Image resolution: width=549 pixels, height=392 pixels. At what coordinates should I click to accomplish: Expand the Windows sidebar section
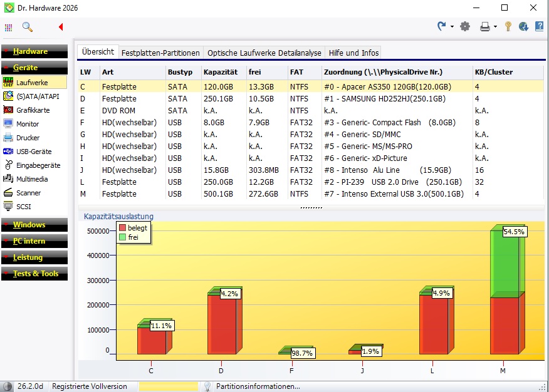coord(34,225)
